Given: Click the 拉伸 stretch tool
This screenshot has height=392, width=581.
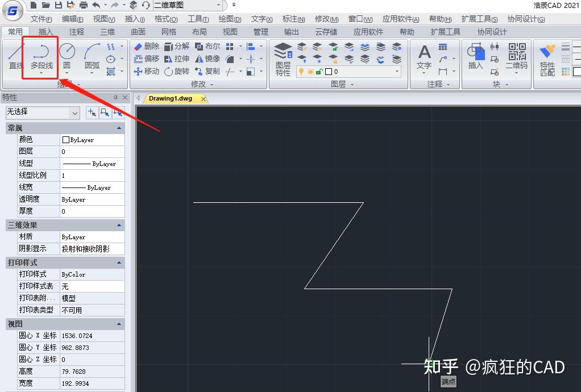Looking at the screenshot, I should pos(177,59).
